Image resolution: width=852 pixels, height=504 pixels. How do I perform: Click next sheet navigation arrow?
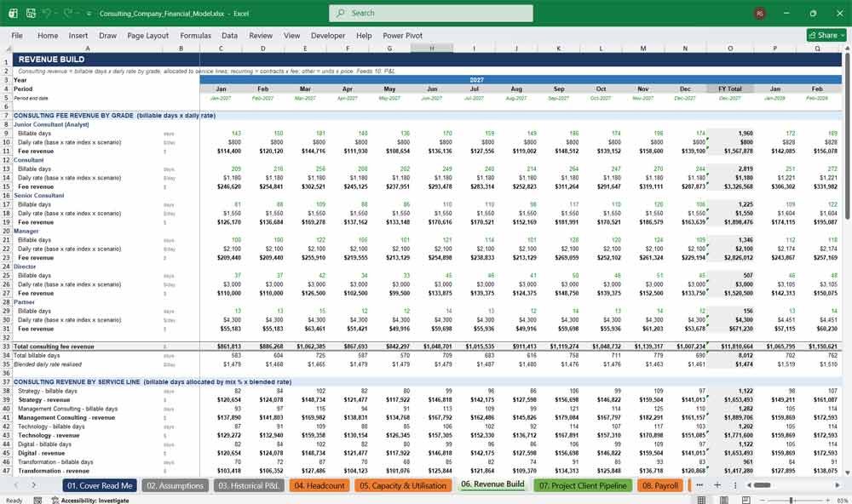click(x=34, y=485)
